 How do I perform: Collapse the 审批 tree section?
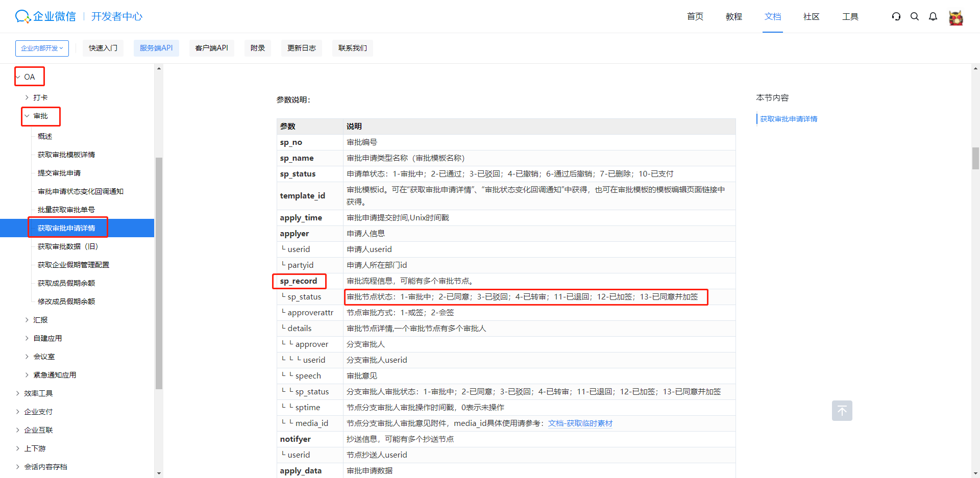[40, 116]
